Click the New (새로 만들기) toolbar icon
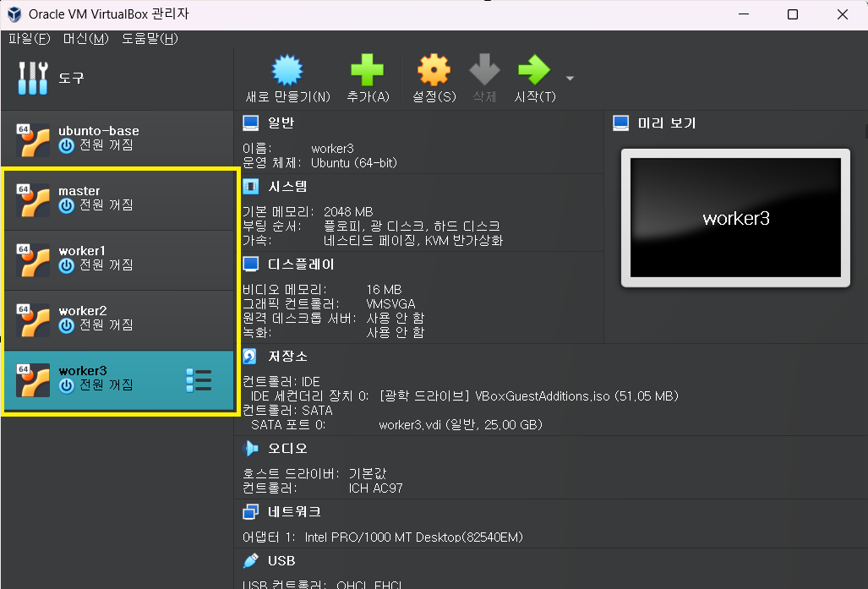Viewport: 868px width, 589px height. [287, 70]
